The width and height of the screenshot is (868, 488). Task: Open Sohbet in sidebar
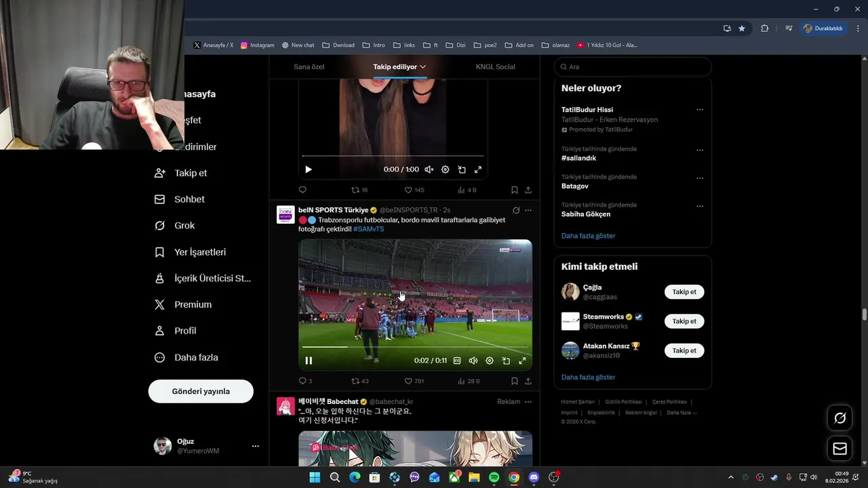[x=180, y=199]
